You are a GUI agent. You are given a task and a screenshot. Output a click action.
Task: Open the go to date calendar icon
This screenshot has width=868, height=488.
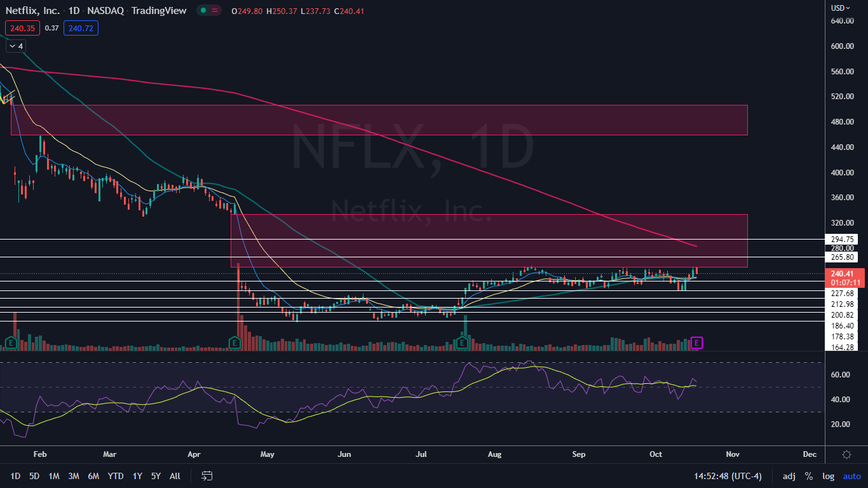[x=207, y=476]
